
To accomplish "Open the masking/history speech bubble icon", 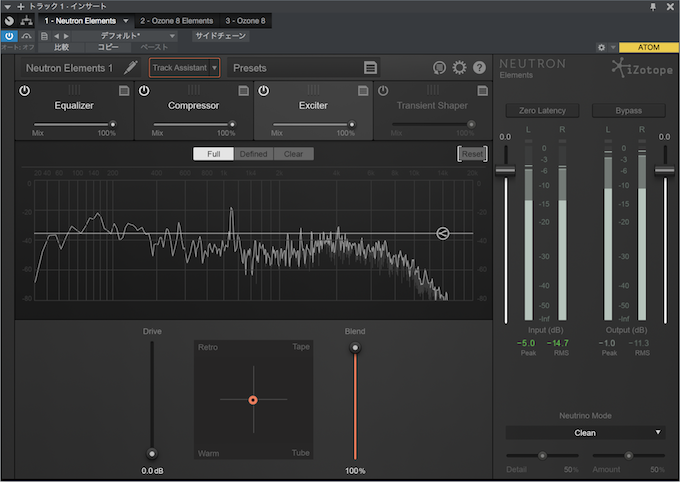I will pyautogui.click(x=439, y=68).
